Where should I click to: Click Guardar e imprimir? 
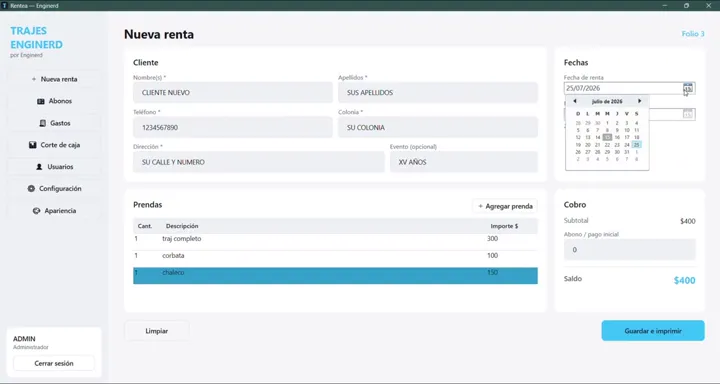pyautogui.click(x=653, y=331)
